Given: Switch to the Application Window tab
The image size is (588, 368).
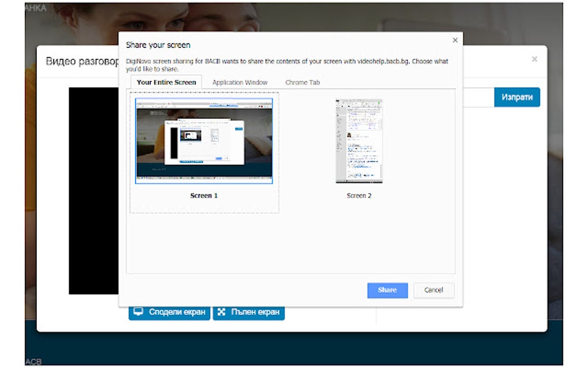Looking at the screenshot, I should coord(240,82).
